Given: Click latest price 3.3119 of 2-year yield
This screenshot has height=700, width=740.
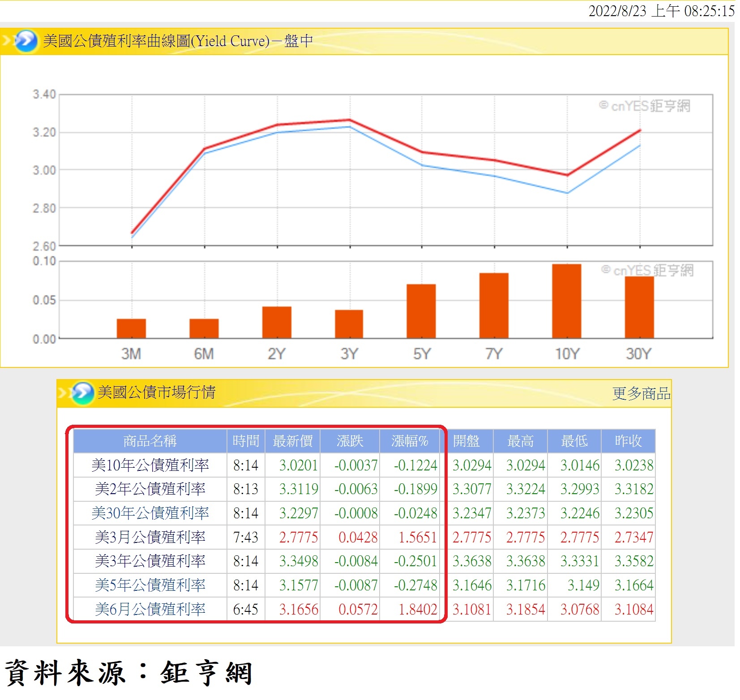Looking at the screenshot, I should pos(298,489).
